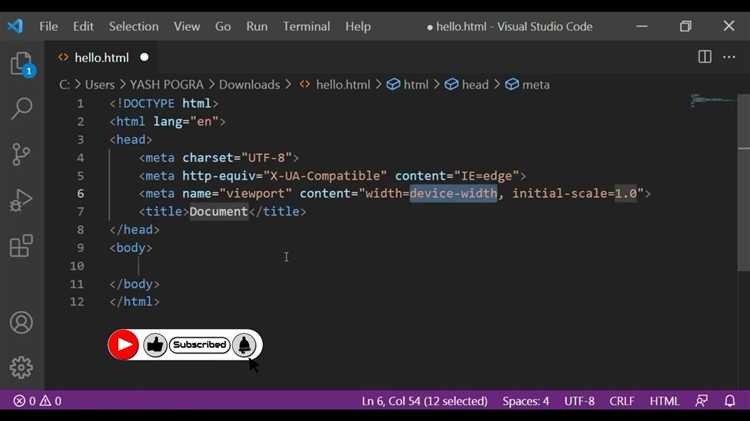The width and height of the screenshot is (750, 421).
Task: Open the errors and warnings indicator
Action: (37, 401)
